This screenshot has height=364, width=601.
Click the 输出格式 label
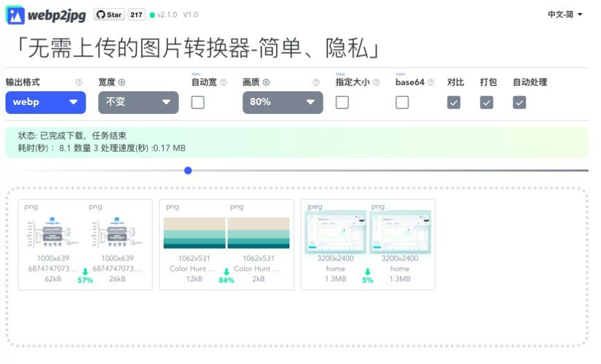pyautogui.click(x=23, y=82)
